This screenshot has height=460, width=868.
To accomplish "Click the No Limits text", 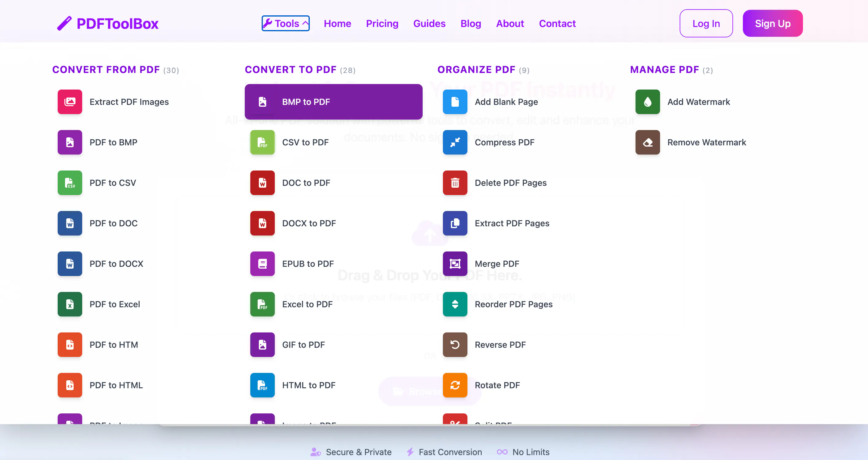I will coord(531,452).
